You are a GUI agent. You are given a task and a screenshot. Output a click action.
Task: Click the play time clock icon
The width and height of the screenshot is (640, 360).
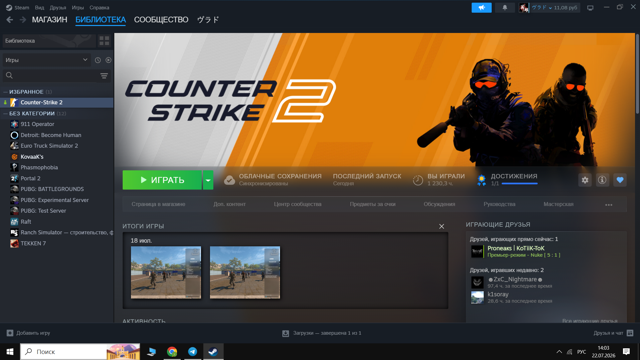pos(418,180)
